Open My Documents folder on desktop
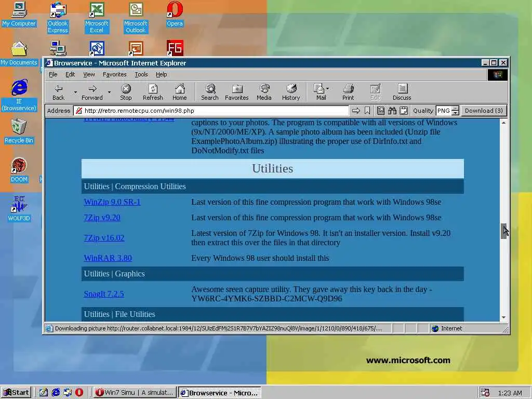The height and width of the screenshot is (399, 532). [19, 54]
